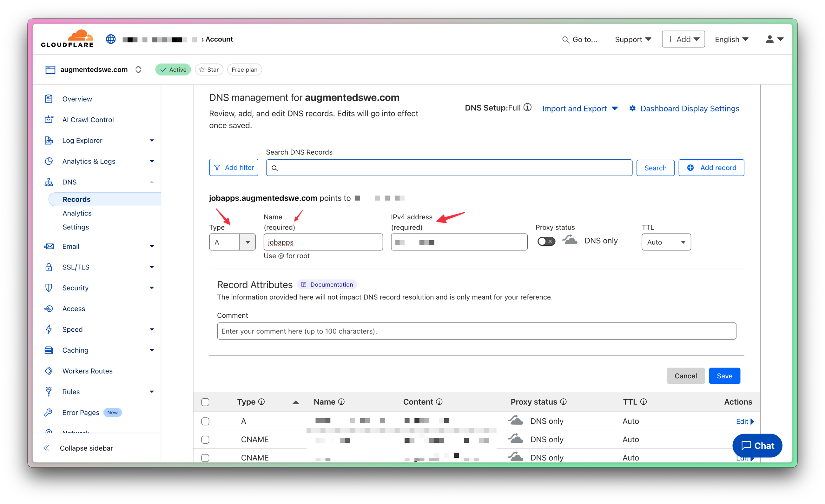Click the Comment input field

click(x=476, y=331)
